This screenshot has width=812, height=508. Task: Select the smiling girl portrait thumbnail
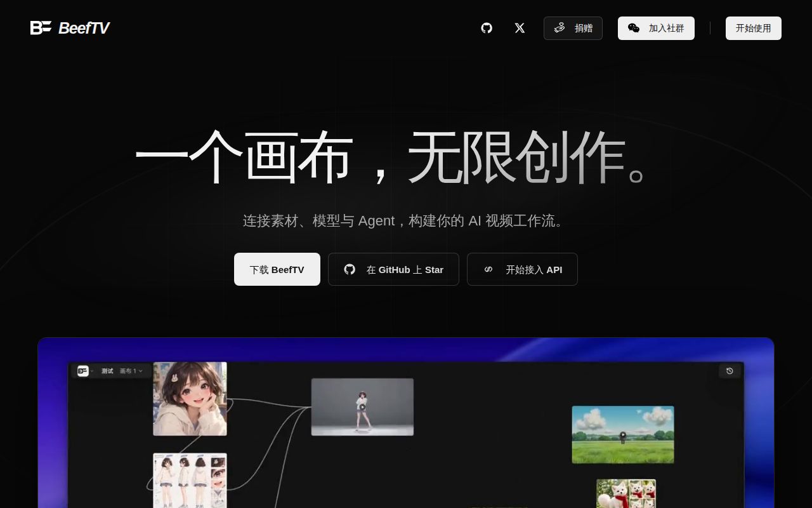click(x=190, y=399)
